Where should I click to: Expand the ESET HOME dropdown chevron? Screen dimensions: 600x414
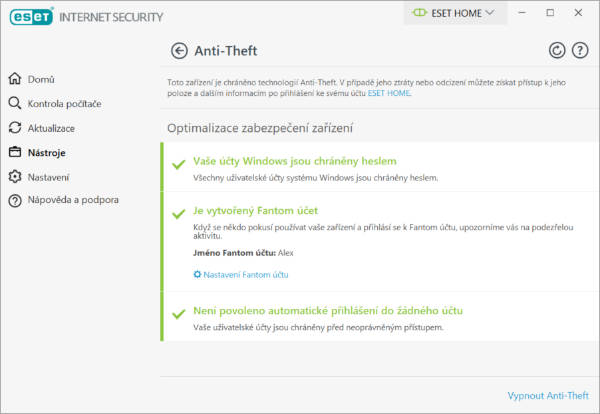(x=490, y=13)
